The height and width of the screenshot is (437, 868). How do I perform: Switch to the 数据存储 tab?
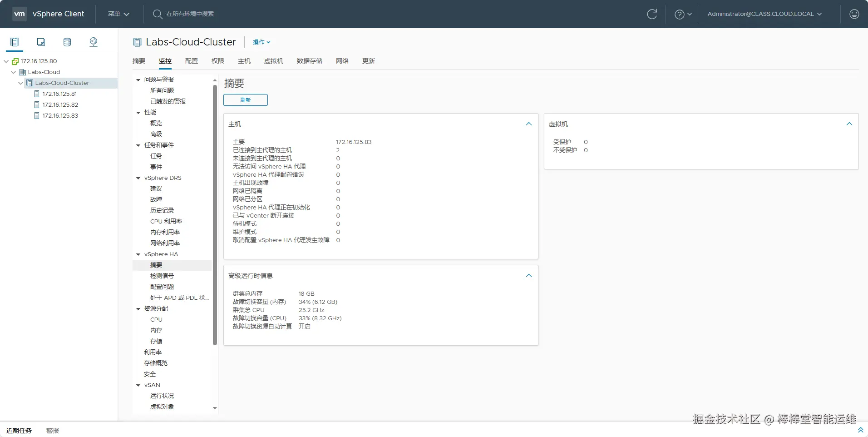click(310, 61)
